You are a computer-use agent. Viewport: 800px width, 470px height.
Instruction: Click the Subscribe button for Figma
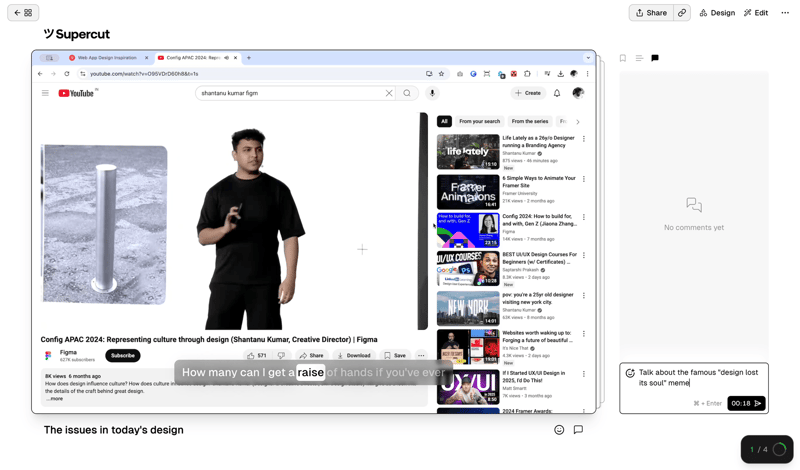(123, 356)
